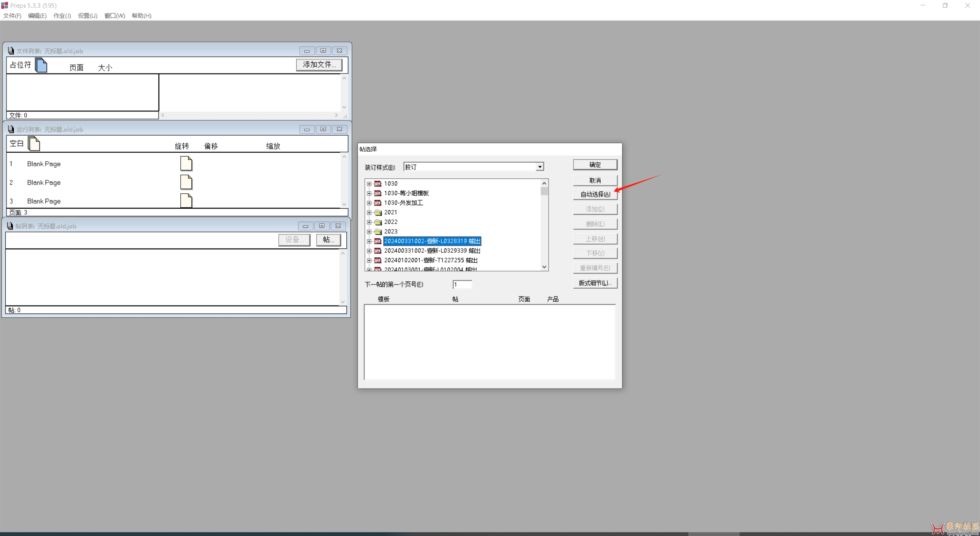Expand the 2022 folder node

(x=369, y=222)
